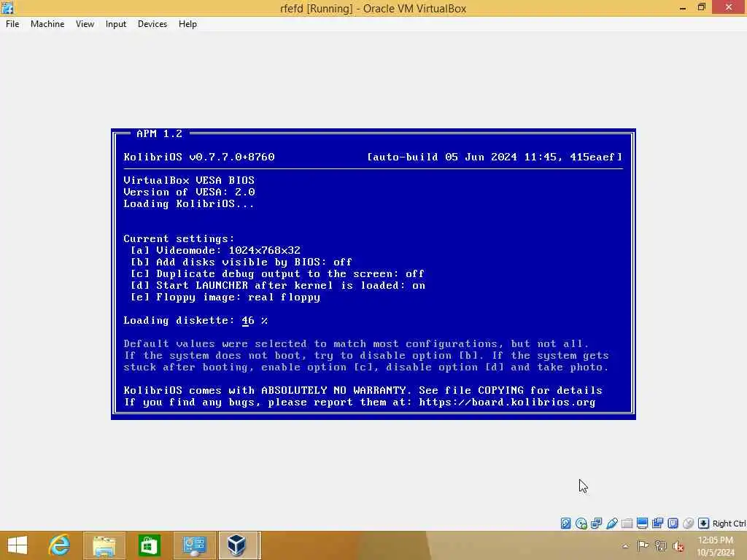Click the muted volume tray icon
747x560 pixels.
click(x=678, y=545)
